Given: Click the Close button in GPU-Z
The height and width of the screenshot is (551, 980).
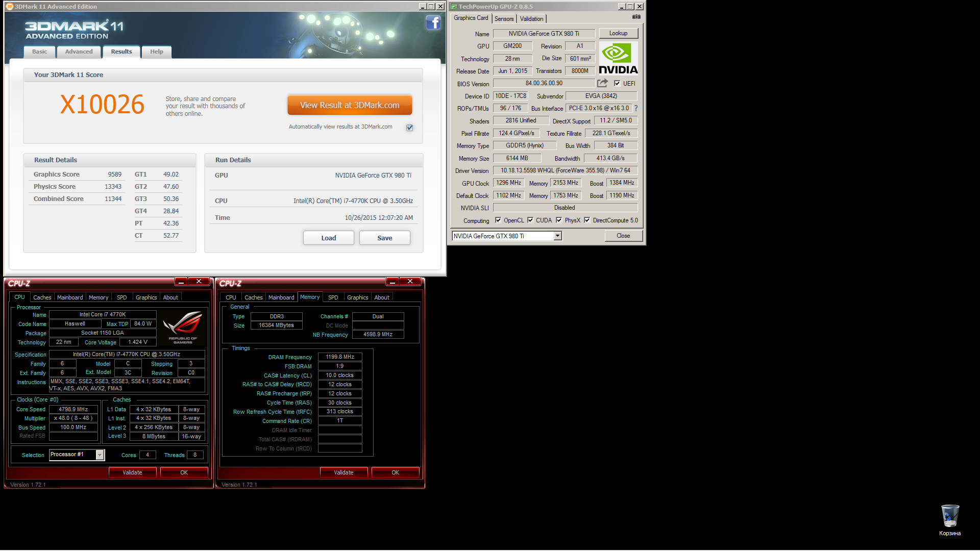Looking at the screenshot, I should 623,236.
